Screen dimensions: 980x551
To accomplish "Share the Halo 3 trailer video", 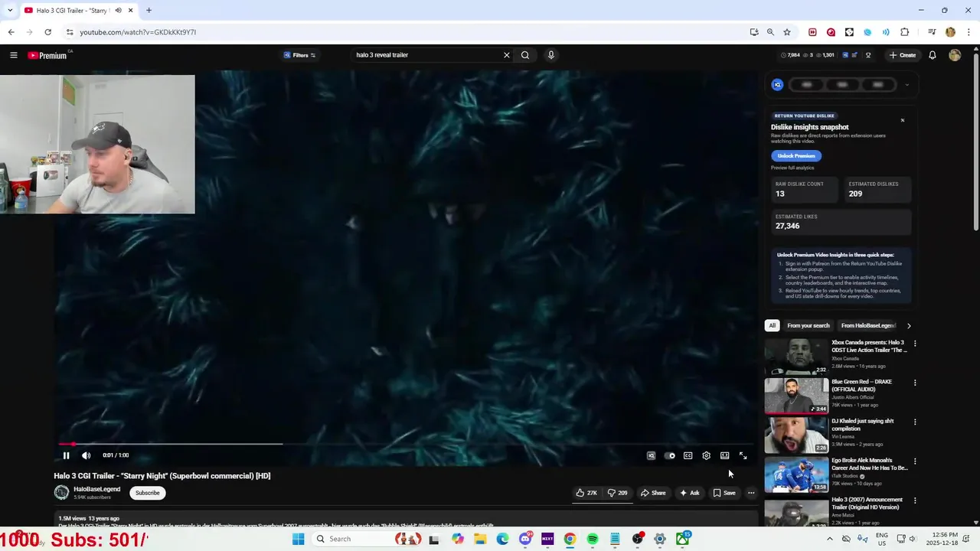I will (653, 493).
